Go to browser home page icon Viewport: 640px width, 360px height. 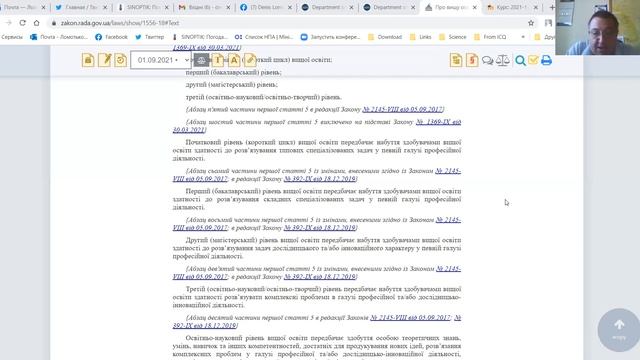37,23
